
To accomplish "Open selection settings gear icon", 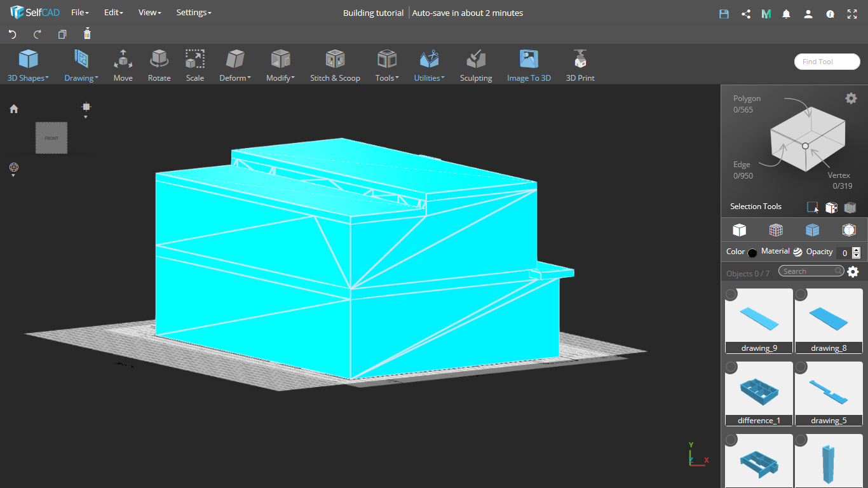I will coord(851,98).
